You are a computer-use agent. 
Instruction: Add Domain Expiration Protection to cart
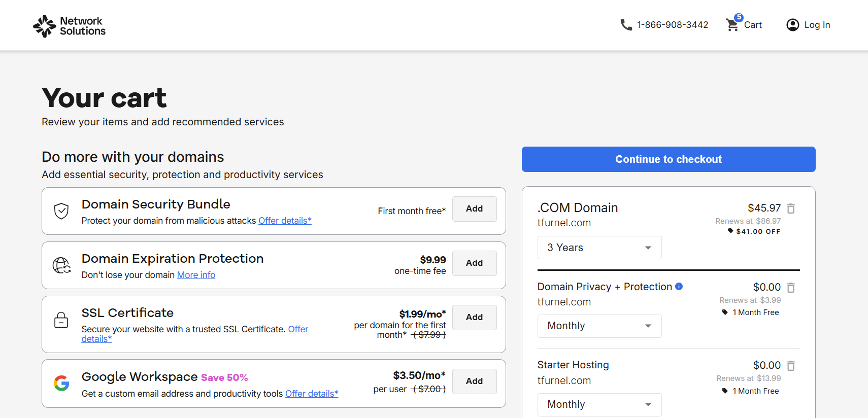(x=475, y=263)
